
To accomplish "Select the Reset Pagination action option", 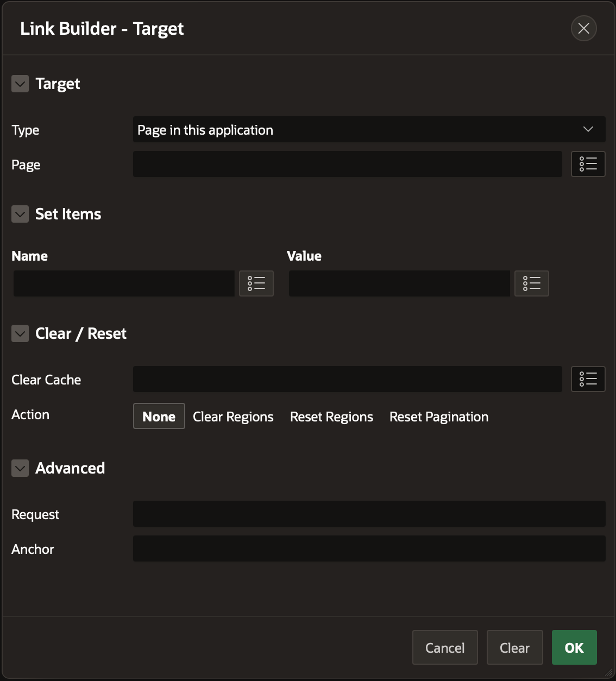I will [439, 416].
